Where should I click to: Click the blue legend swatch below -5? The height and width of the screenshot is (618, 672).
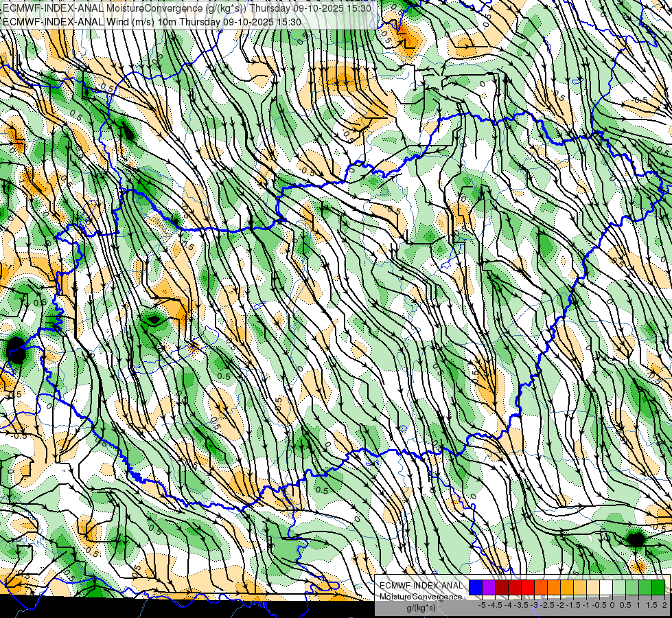(476, 587)
